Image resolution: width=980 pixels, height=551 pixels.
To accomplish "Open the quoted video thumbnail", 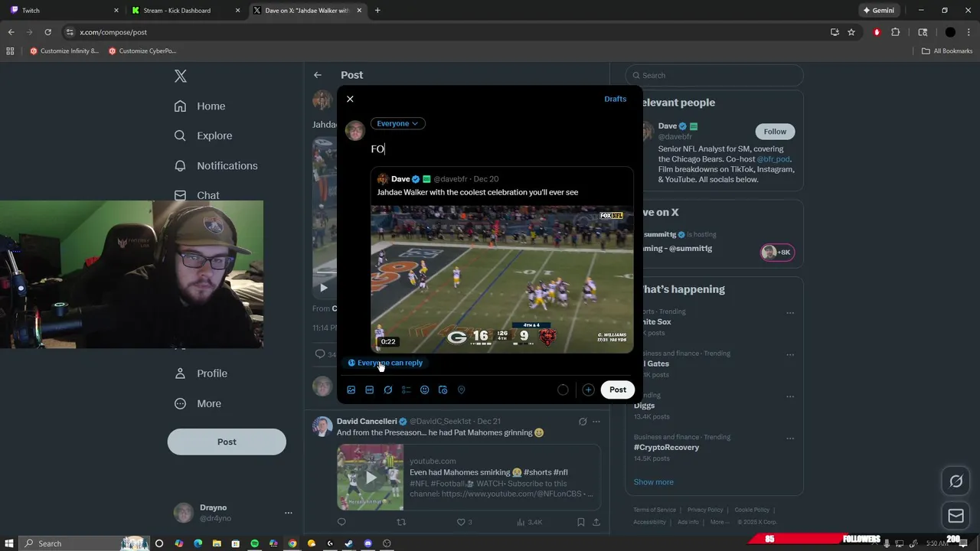I will pos(502,279).
